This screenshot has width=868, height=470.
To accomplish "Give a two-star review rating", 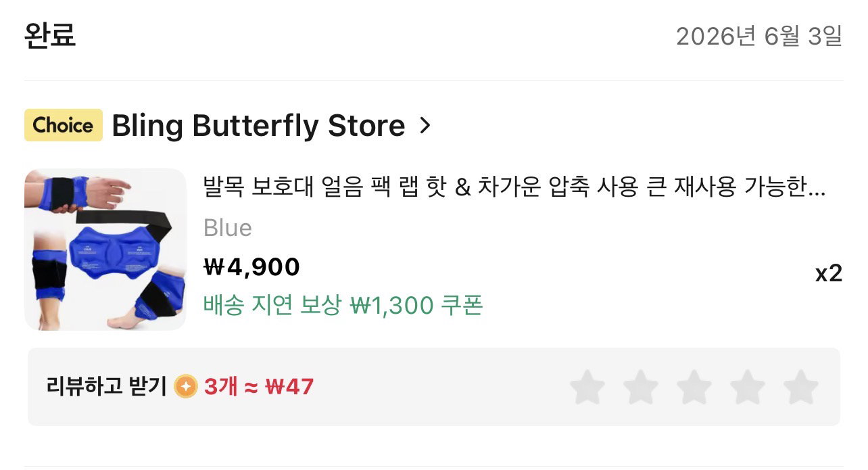I will [640, 387].
